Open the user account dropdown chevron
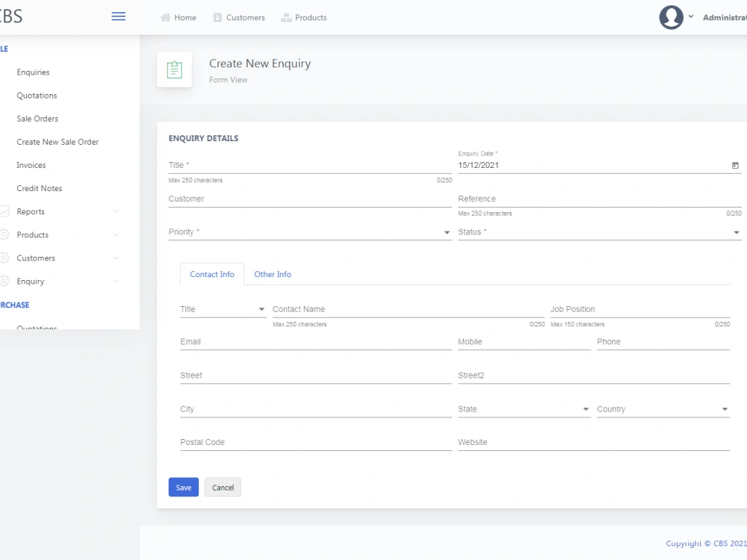The image size is (747, 560). (x=691, y=16)
